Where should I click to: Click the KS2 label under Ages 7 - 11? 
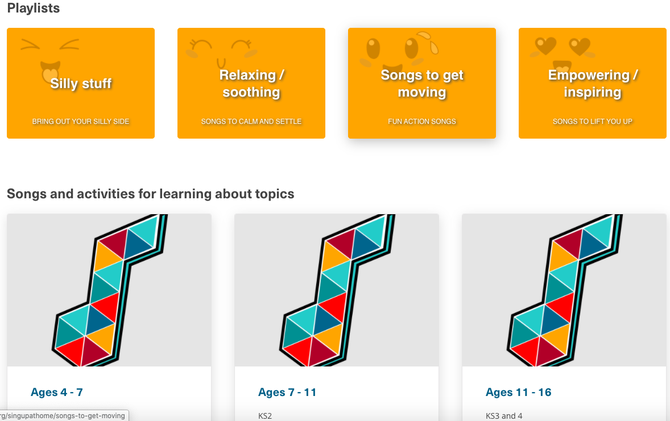[x=265, y=416]
